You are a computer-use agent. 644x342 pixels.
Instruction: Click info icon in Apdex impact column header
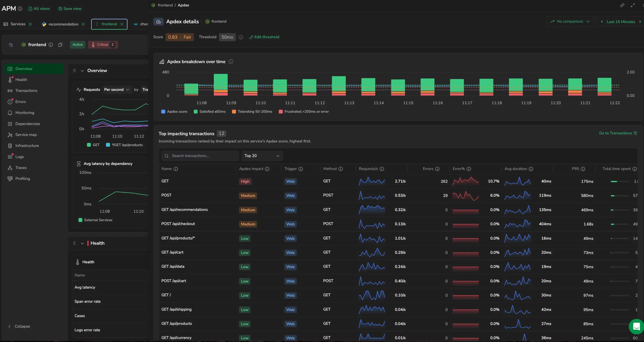(x=267, y=169)
